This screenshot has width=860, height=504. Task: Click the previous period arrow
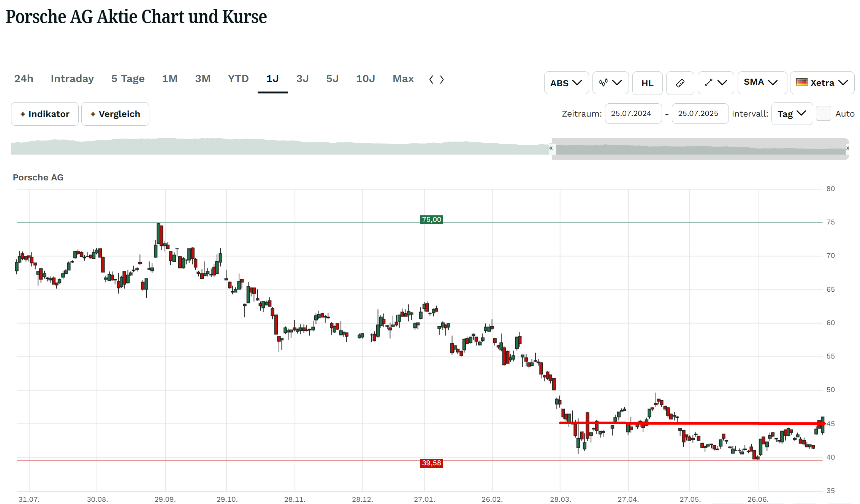coord(431,79)
